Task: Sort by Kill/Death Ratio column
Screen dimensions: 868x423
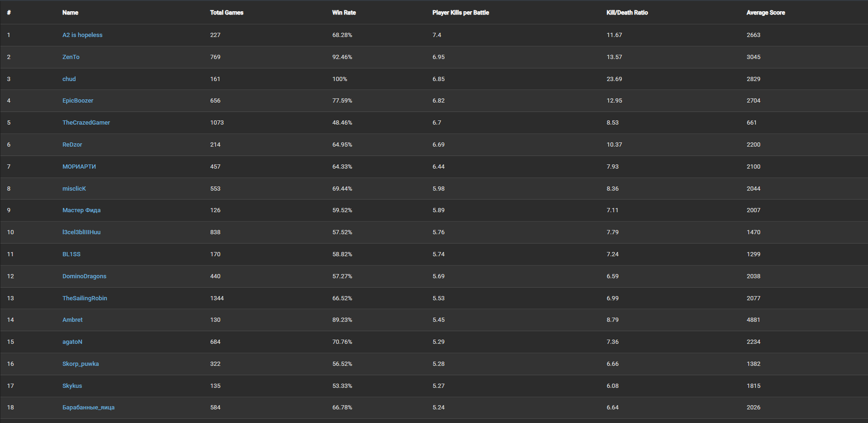Action: tap(627, 13)
